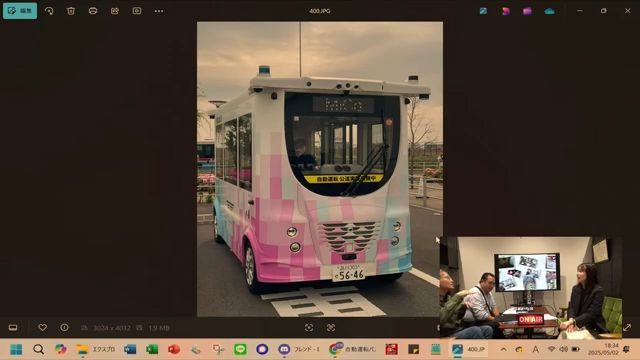Expand hidden system tray icons chevron
Viewport: 640px width, 360px height.
[x=503, y=349]
